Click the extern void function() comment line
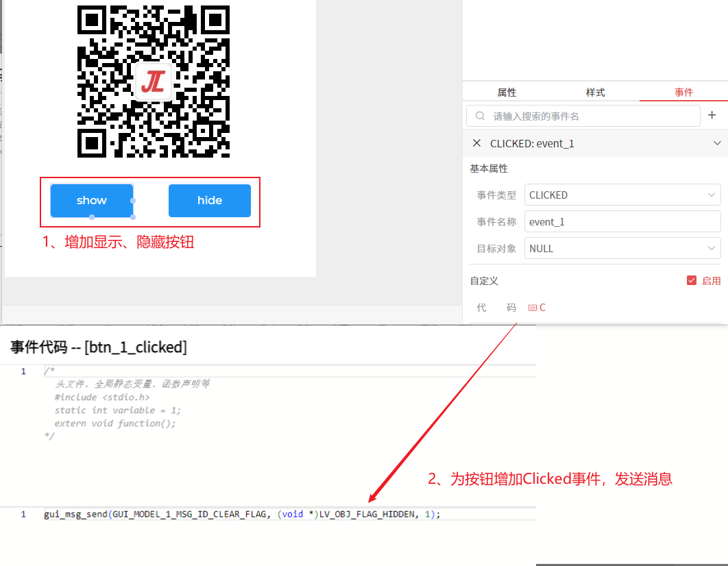728x566 pixels. coord(115,423)
